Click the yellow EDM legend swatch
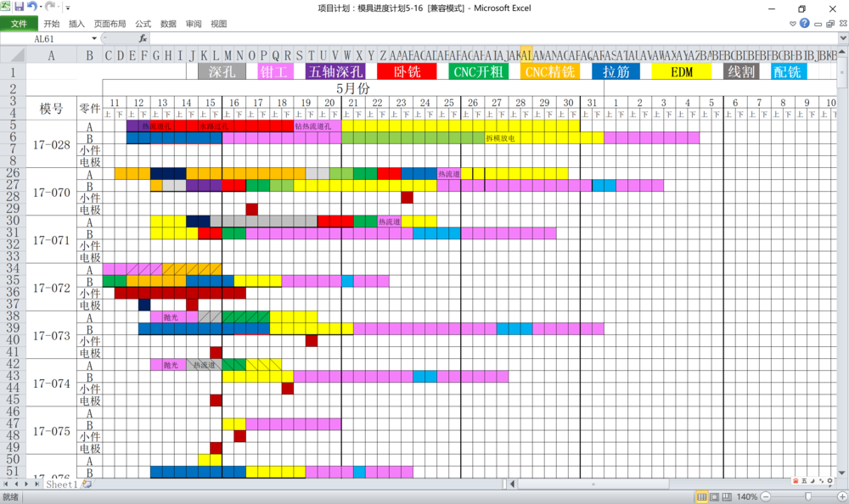The height and width of the screenshot is (504, 849). pos(682,71)
